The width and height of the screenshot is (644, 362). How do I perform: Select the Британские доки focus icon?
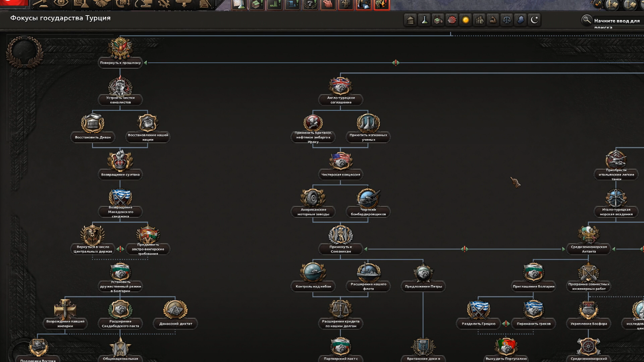(423, 346)
